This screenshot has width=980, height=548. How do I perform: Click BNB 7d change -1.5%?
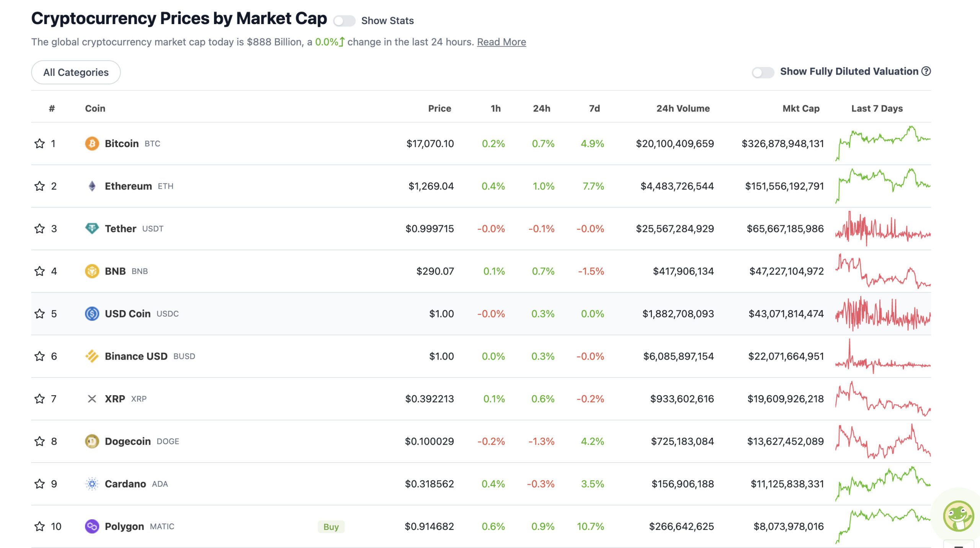tap(591, 271)
